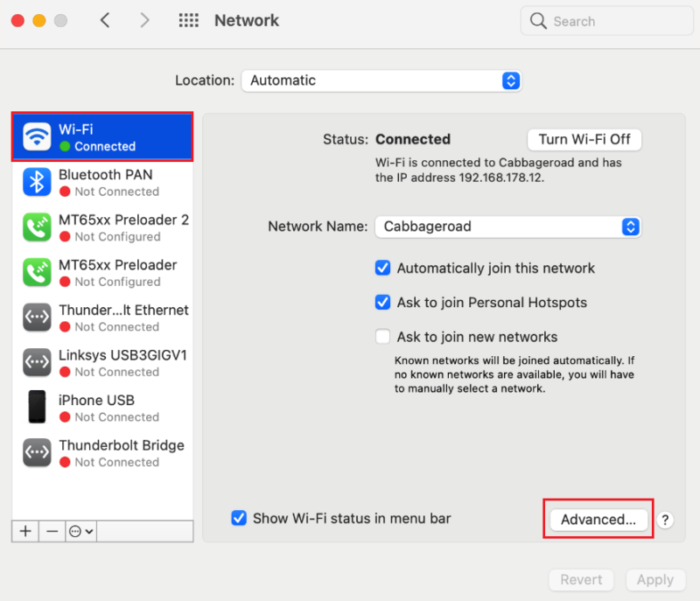Image resolution: width=700 pixels, height=601 pixels.
Task: Open the Location dropdown
Action: click(381, 80)
